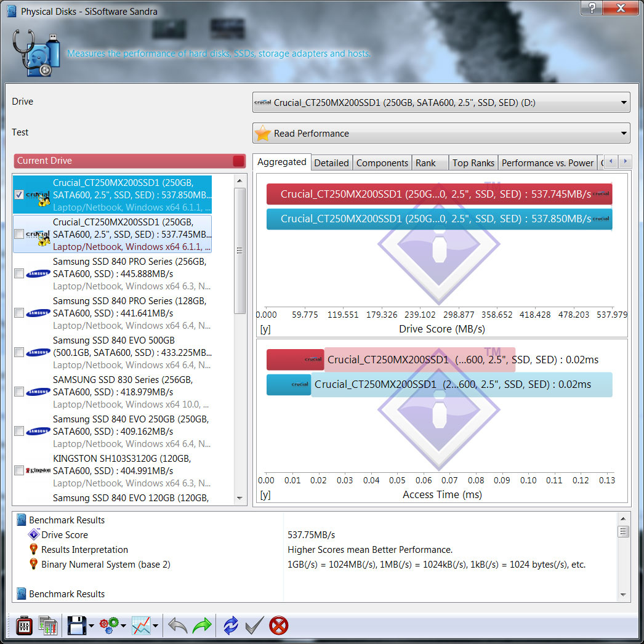The height and width of the screenshot is (644, 644).
Task: Click the Current Drive header bar
Action: click(129, 161)
